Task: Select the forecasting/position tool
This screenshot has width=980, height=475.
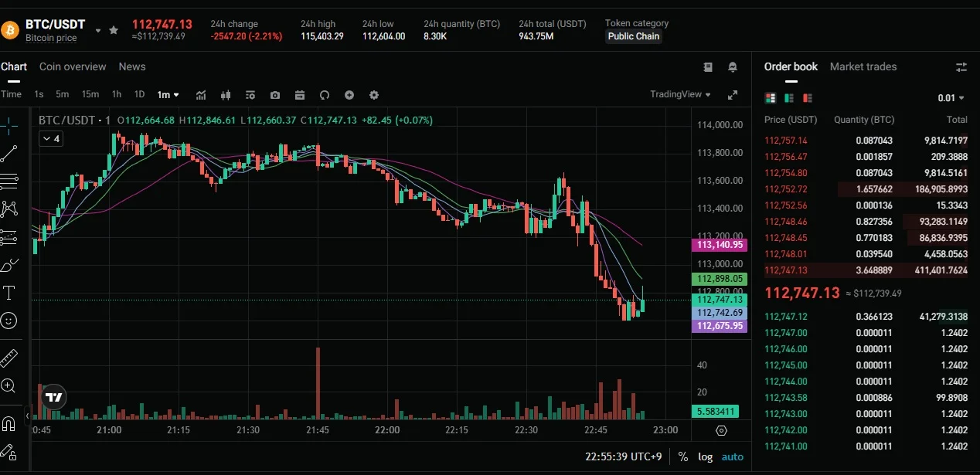Action: point(9,236)
